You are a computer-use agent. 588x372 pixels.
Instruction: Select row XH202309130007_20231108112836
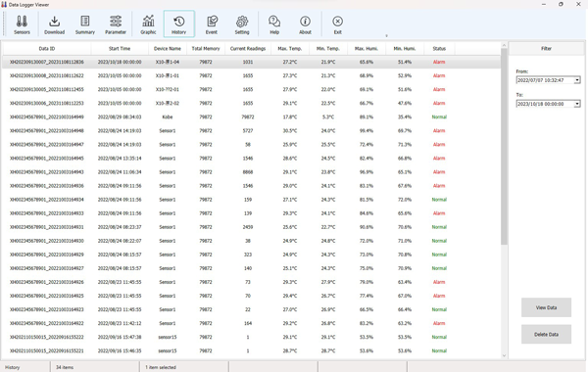coord(251,62)
